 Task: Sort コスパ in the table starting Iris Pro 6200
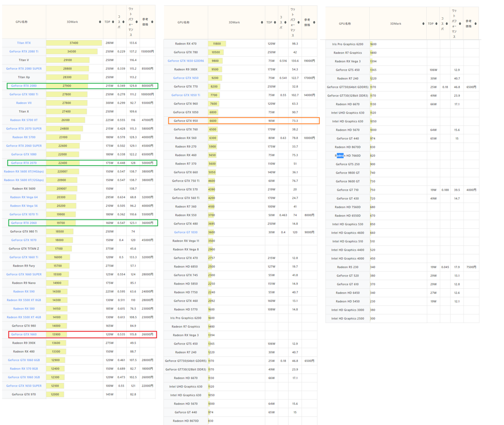point(446,24)
